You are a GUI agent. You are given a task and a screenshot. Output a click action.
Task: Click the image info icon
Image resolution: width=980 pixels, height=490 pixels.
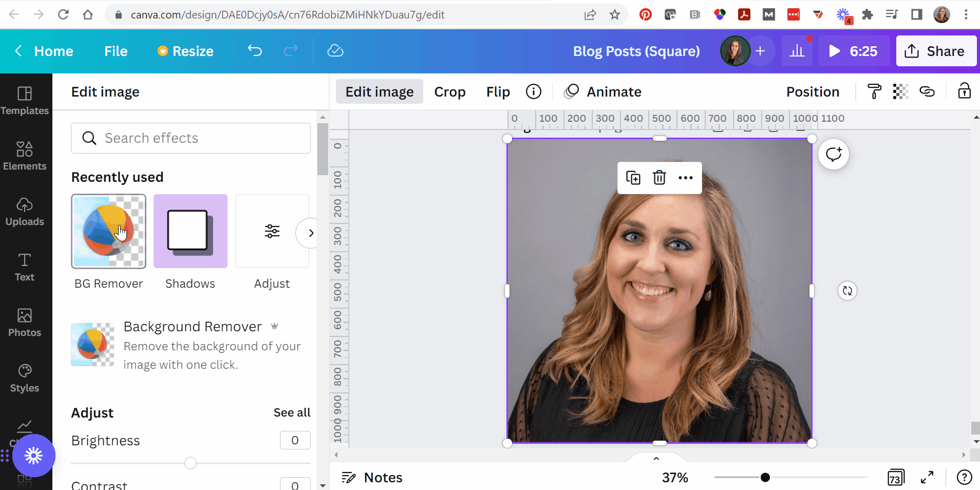tap(534, 91)
